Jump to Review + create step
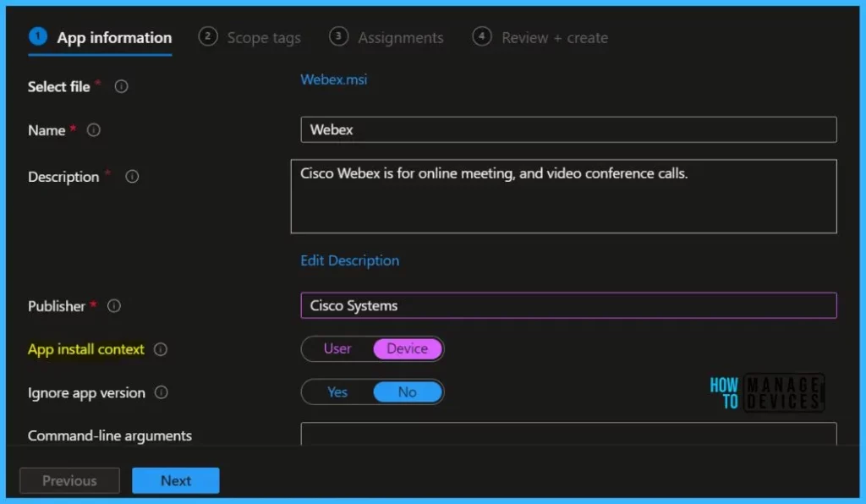Viewport: 866px width, 504px height. click(540, 37)
